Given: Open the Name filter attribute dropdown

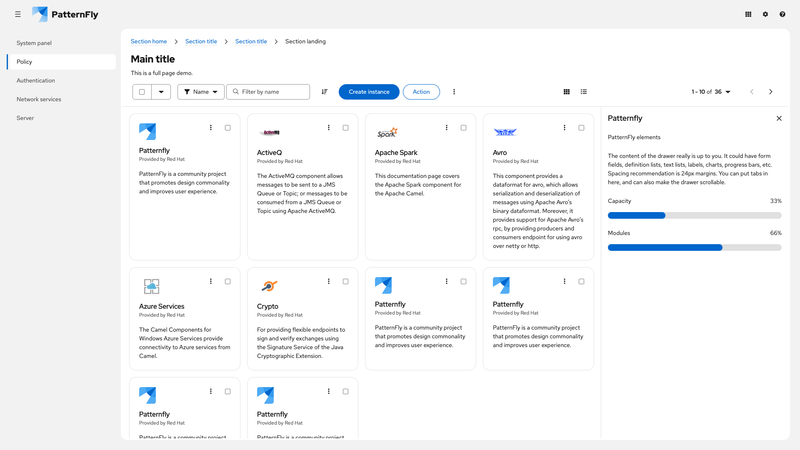Looking at the screenshot, I should (201, 92).
